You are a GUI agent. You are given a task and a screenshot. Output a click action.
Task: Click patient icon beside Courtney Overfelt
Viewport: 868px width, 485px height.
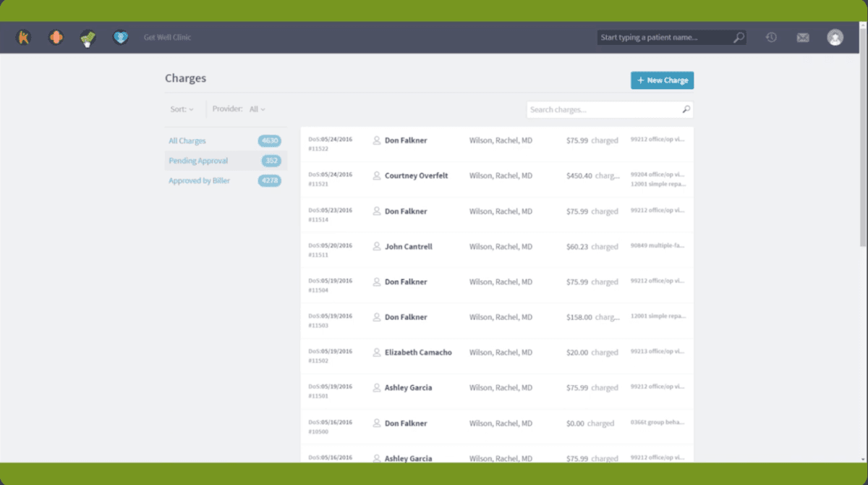click(377, 175)
